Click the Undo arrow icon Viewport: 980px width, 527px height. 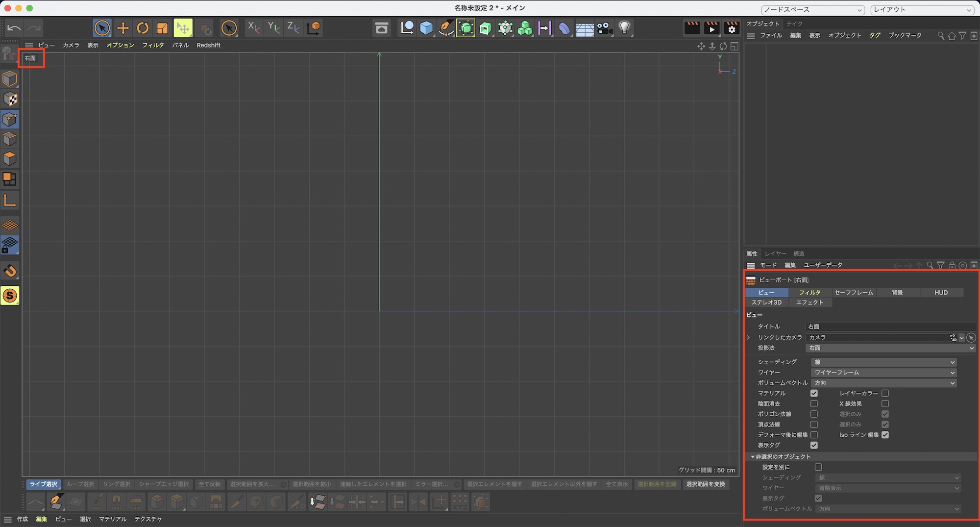click(14, 28)
